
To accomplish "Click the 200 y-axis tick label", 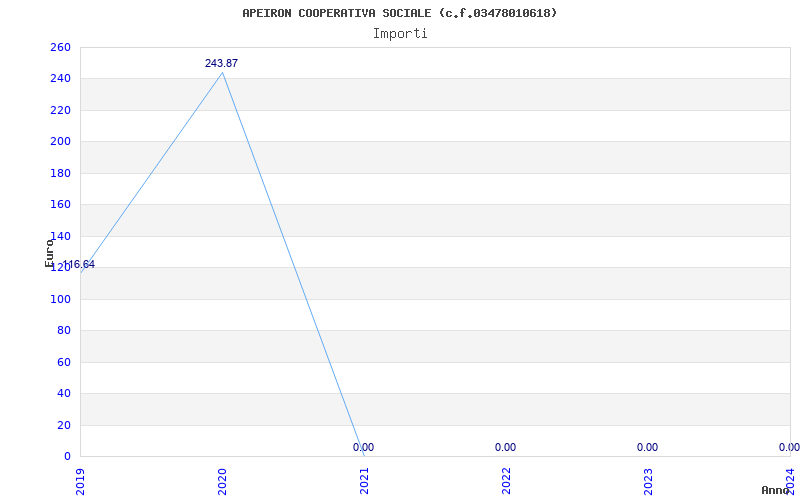I will [x=60, y=142].
